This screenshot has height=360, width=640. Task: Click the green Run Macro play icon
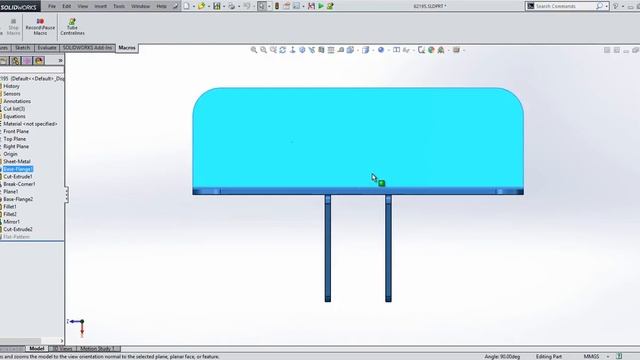(321, 6)
